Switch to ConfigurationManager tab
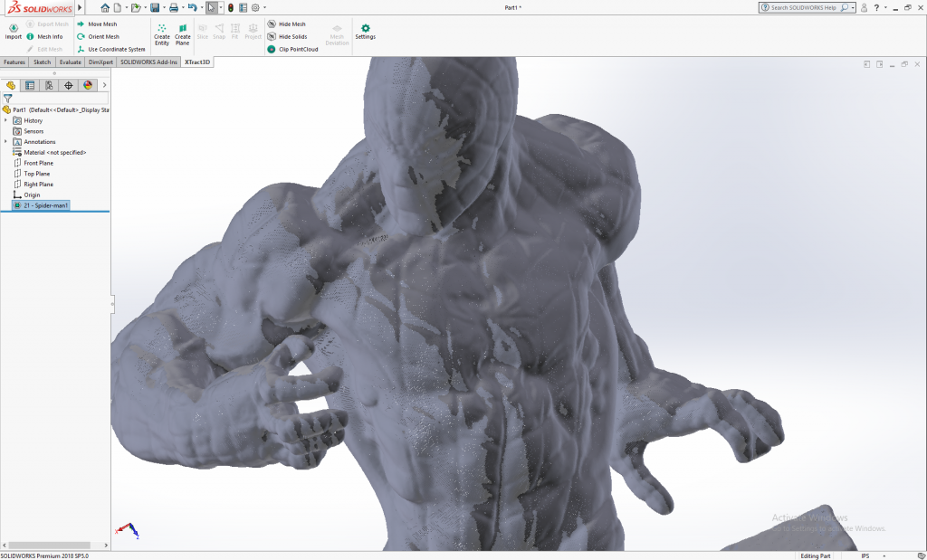The image size is (927, 560). (x=49, y=85)
